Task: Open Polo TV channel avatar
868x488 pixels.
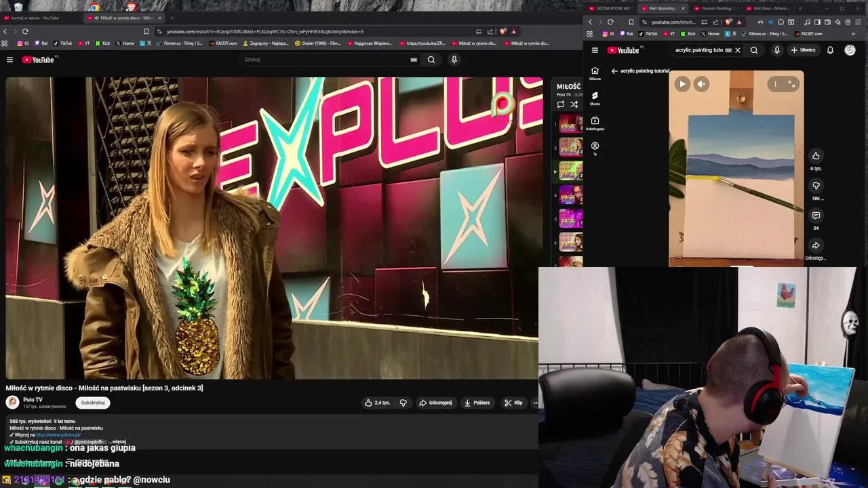Action: pos(12,403)
